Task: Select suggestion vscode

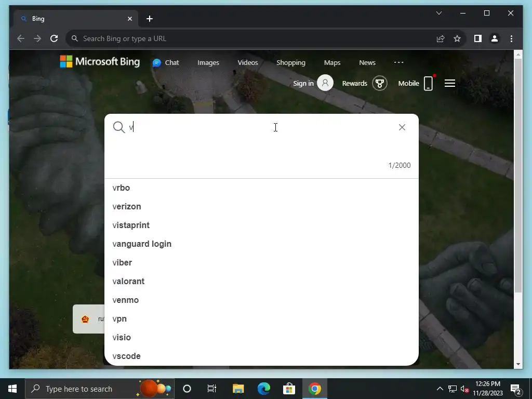Action: click(x=261, y=356)
